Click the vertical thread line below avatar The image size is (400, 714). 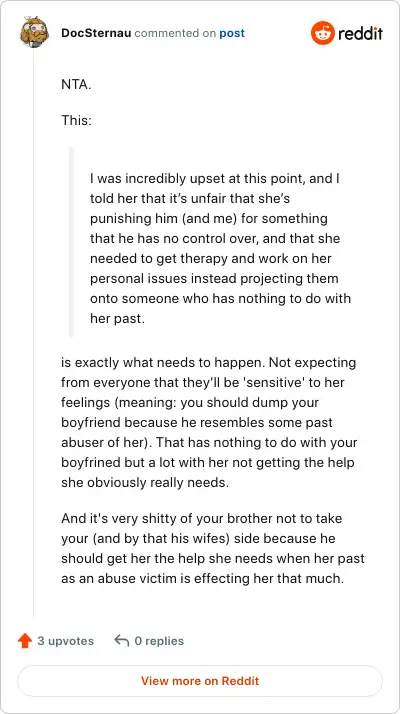(34, 332)
